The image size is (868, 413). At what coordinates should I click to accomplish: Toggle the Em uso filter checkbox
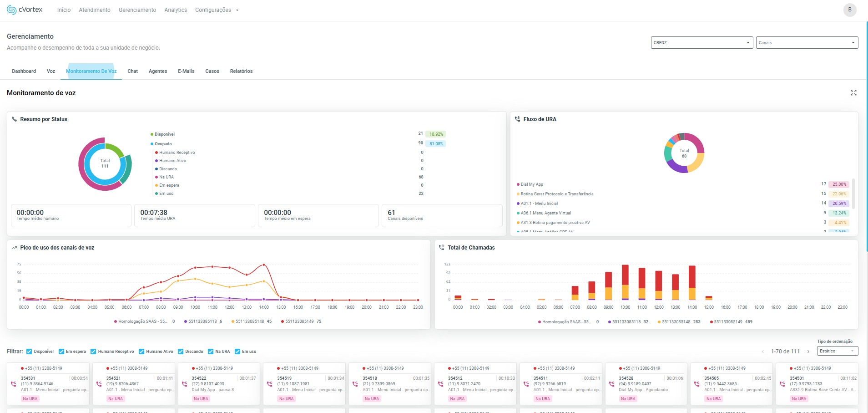pyautogui.click(x=237, y=352)
